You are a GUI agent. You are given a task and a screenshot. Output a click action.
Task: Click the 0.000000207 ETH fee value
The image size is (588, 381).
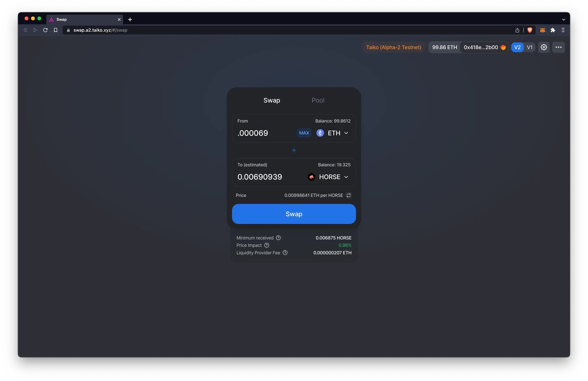pyautogui.click(x=332, y=253)
